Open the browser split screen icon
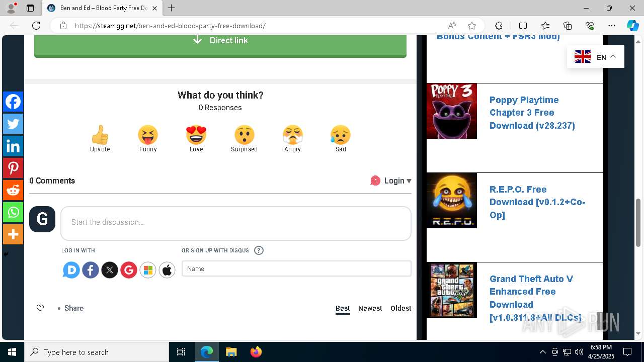644x362 pixels. pos(523,26)
